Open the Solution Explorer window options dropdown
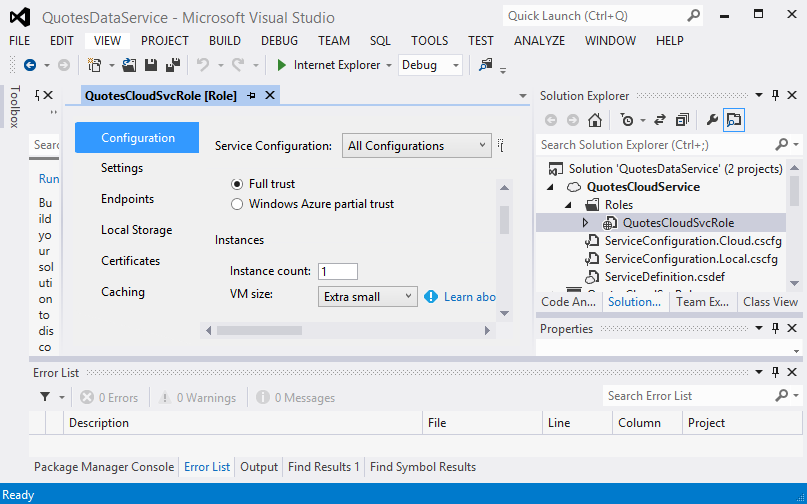The image size is (807, 504). click(x=759, y=95)
